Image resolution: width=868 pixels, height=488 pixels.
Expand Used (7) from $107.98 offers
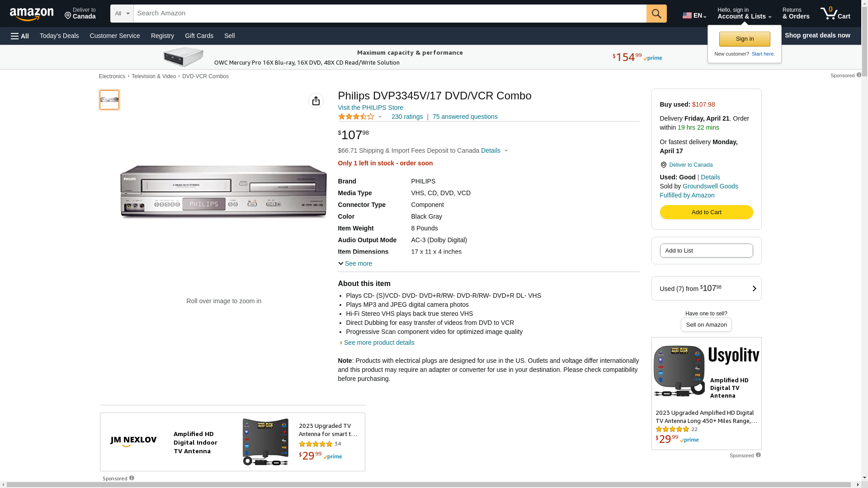706,288
